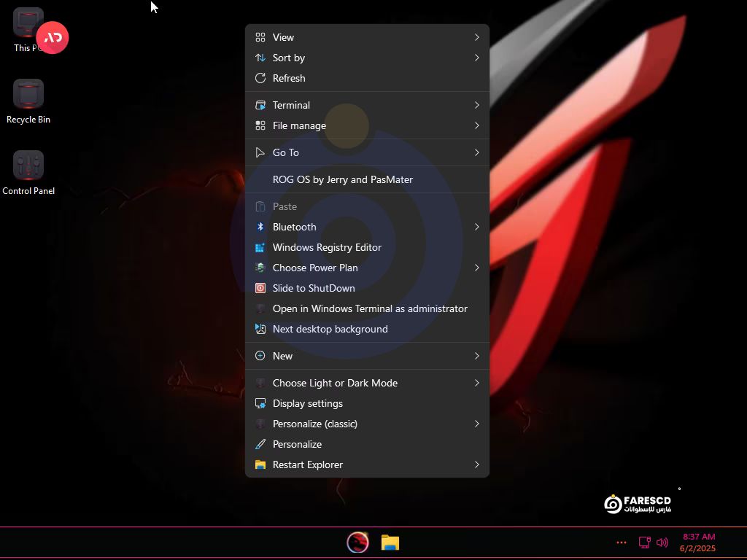Click the Display settings monitor icon

pos(260,403)
